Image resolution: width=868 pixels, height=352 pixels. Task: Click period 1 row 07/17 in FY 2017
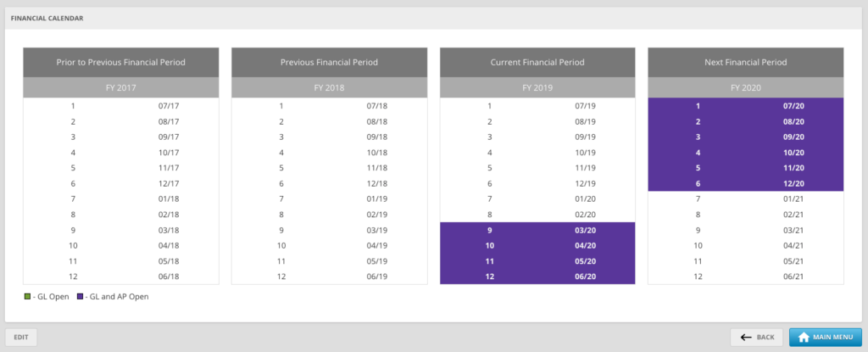tap(120, 106)
